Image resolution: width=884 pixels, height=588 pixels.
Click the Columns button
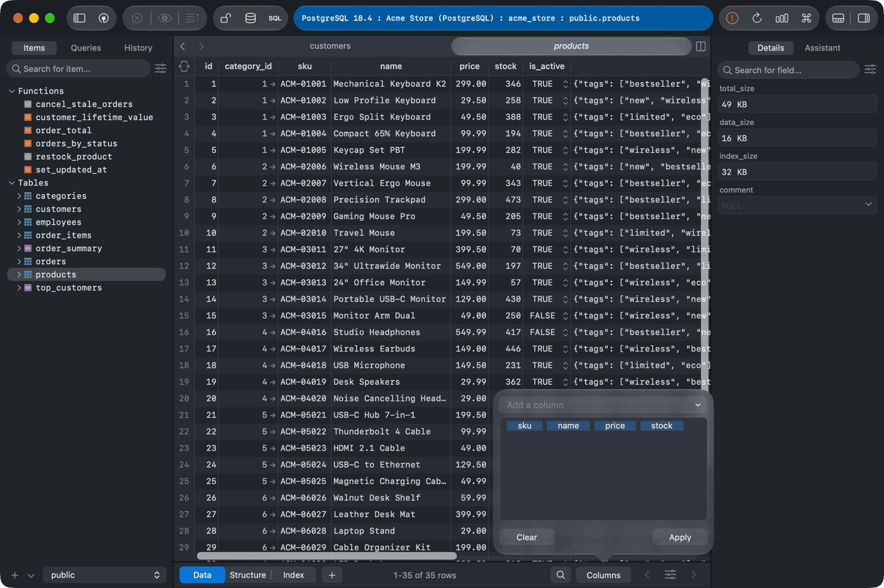click(603, 575)
